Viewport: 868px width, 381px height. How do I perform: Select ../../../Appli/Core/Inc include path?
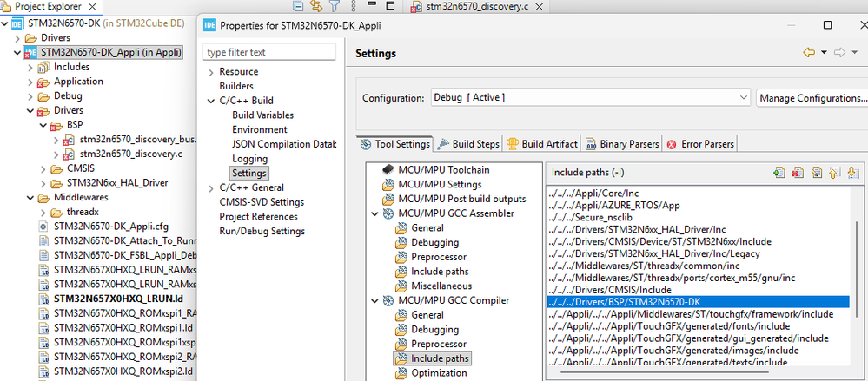pos(698,193)
